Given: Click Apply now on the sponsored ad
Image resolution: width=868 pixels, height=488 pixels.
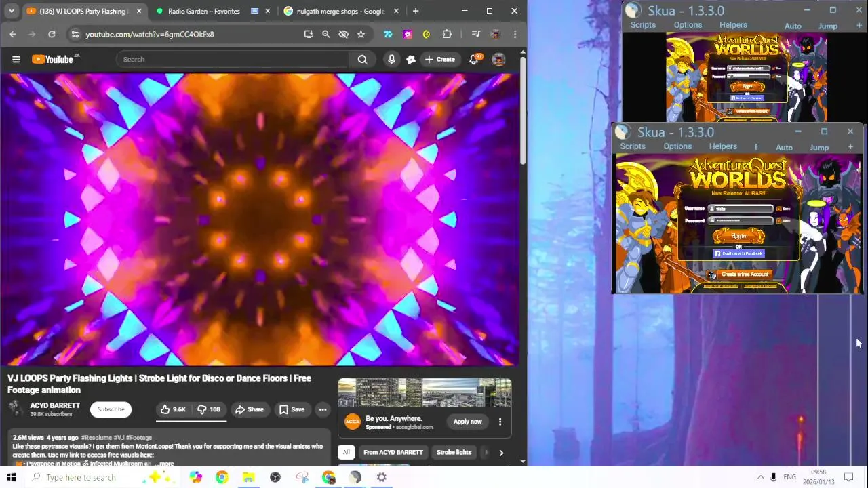Looking at the screenshot, I should (467, 422).
